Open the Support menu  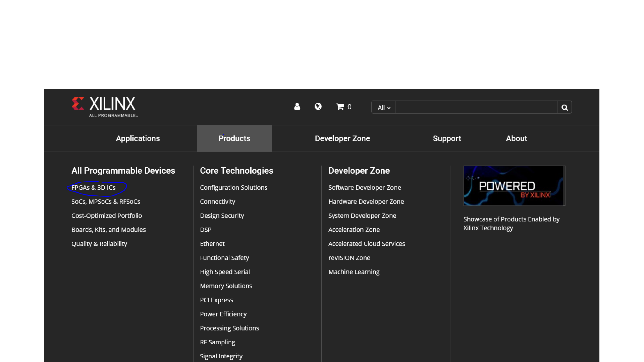point(447,138)
